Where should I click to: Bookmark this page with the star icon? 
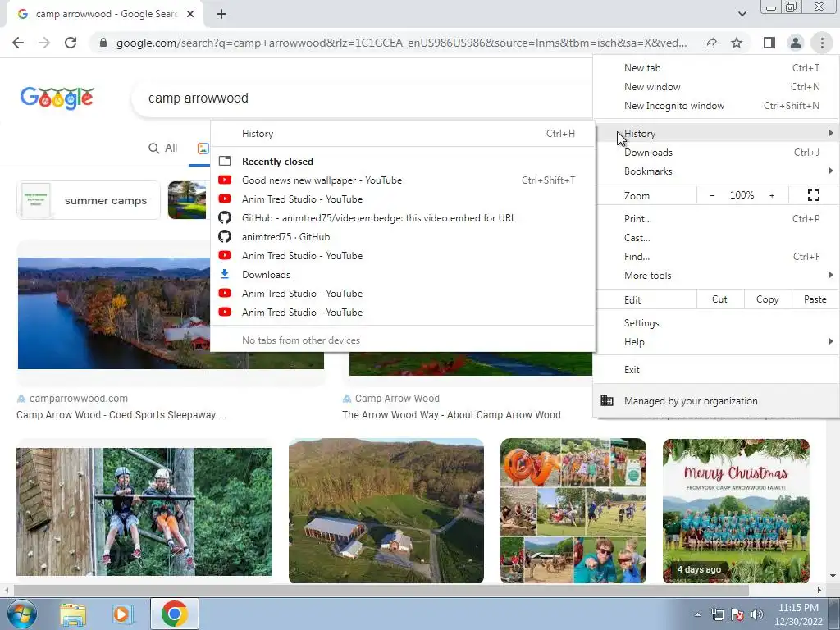pyautogui.click(x=737, y=43)
